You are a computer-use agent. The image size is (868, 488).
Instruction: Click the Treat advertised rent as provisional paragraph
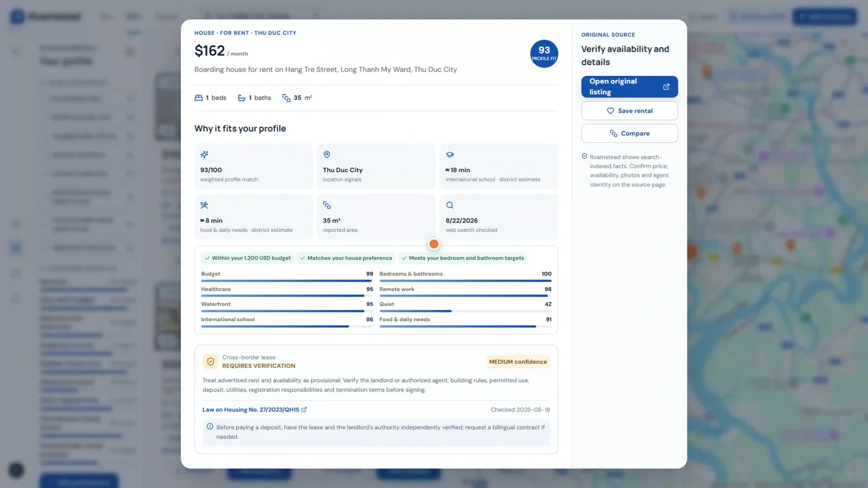point(366,385)
